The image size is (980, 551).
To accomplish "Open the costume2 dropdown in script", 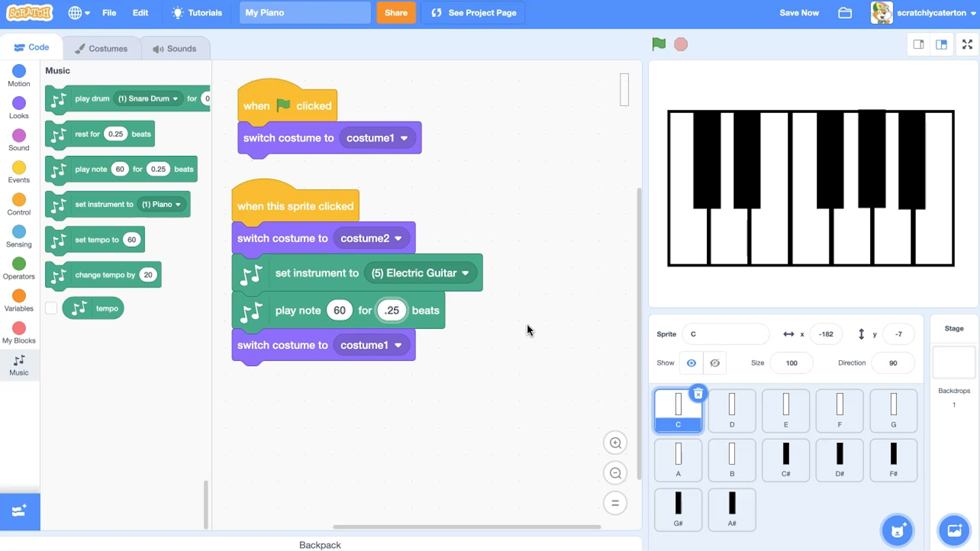I will click(x=371, y=238).
